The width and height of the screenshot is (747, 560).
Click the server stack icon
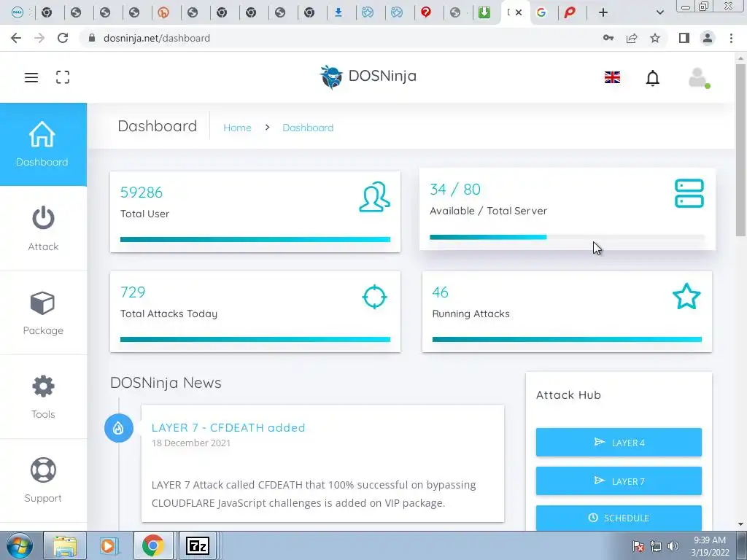pos(689,193)
